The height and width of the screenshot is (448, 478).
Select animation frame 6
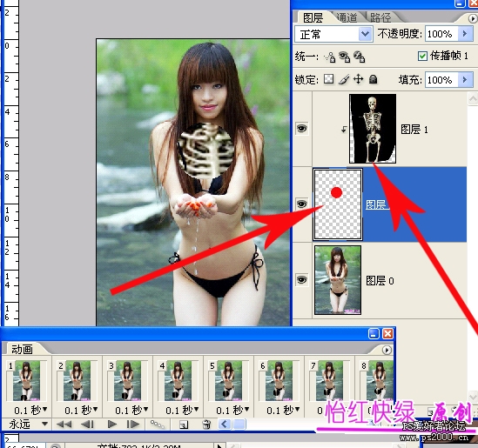[279, 380]
